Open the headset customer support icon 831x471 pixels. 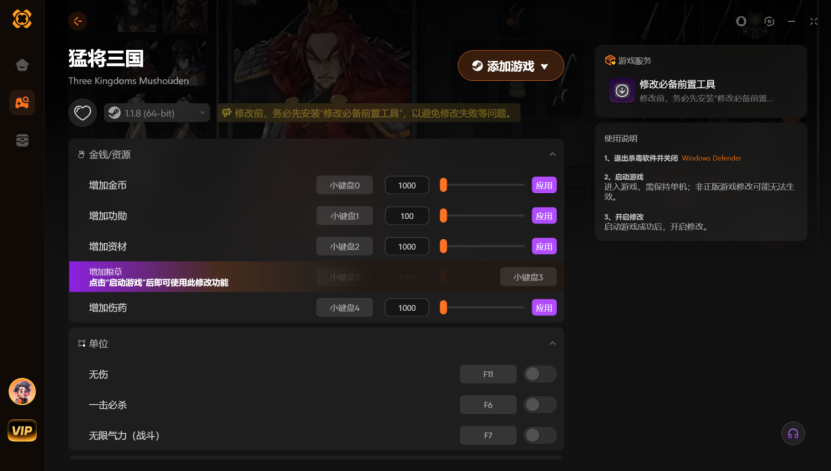coord(793,434)
